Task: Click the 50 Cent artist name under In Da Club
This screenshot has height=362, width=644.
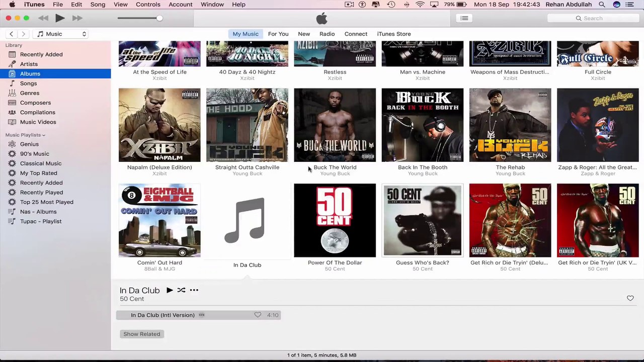Action: (132, 299)
